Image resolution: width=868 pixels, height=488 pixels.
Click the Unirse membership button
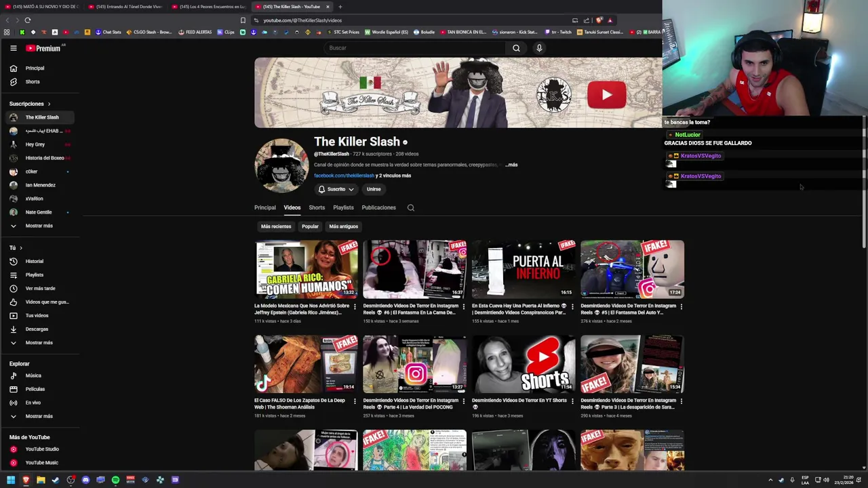click(x=374, y=189)
